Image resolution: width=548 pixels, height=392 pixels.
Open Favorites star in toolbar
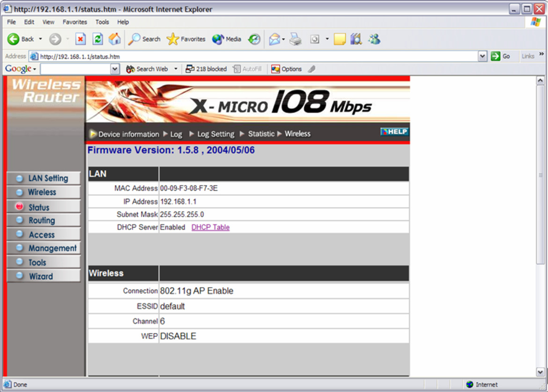(x=186, y=39)
